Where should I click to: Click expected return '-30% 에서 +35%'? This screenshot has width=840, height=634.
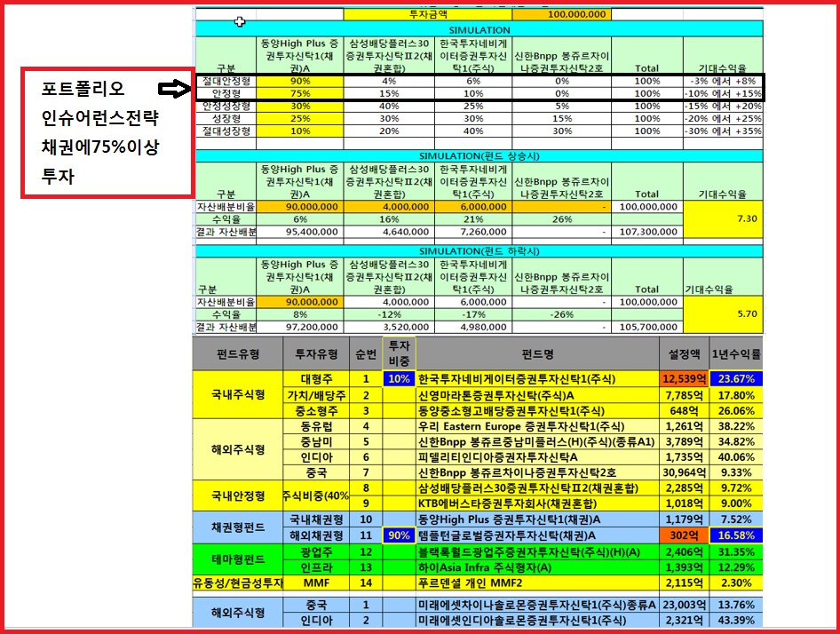pyautogui.click(x=723, y=131)
